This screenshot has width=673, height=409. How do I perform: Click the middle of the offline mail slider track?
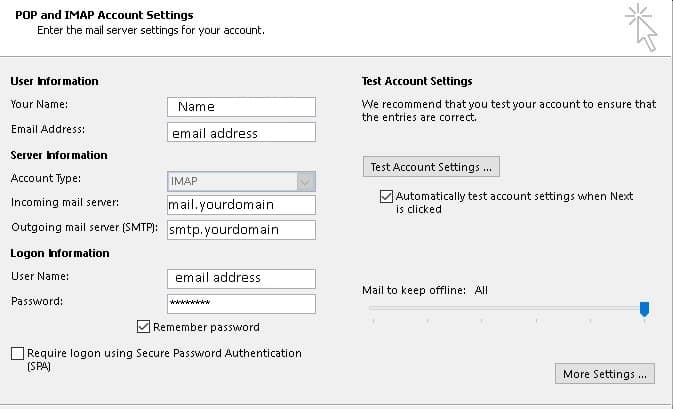tap(509, 308)
